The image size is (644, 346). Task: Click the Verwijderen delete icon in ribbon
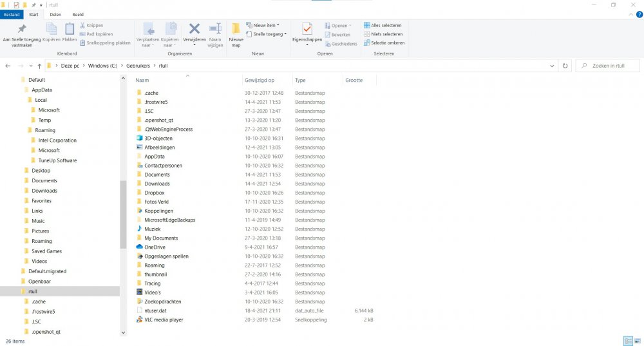194,29
